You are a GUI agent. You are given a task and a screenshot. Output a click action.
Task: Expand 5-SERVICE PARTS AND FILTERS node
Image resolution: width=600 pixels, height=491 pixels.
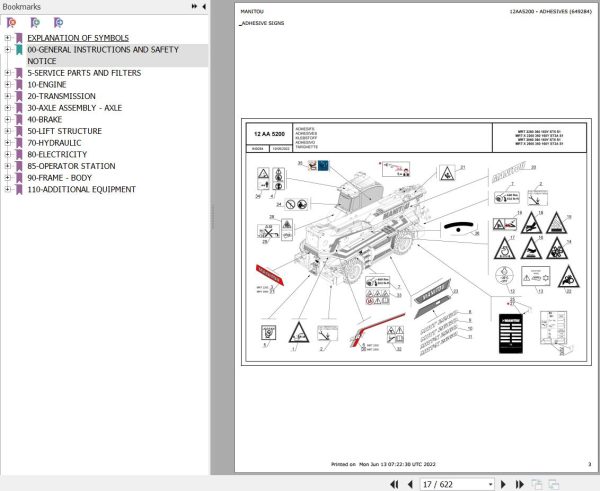point(7,73)
